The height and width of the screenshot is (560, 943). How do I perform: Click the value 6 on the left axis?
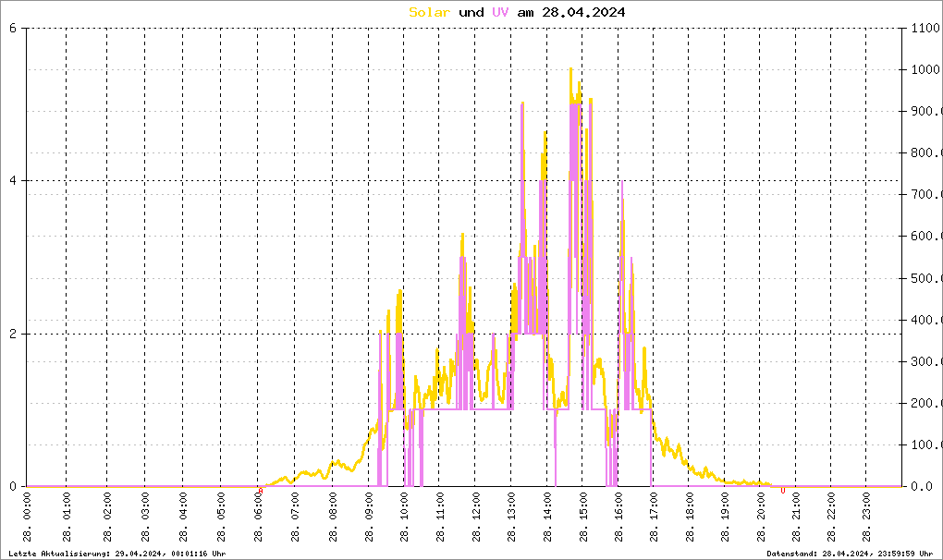[x=13, y=28]
